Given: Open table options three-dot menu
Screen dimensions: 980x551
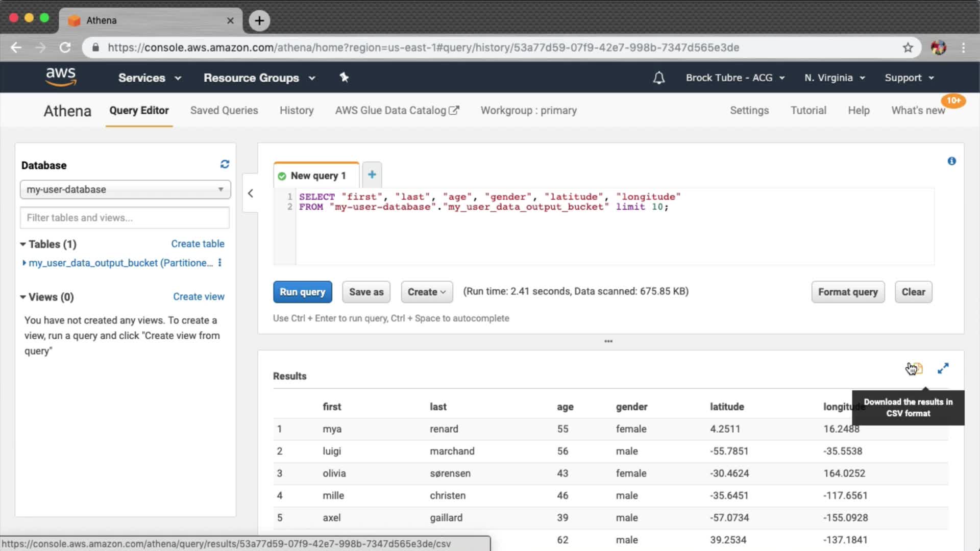Looking at the screenshot, I should coord(220,263).
